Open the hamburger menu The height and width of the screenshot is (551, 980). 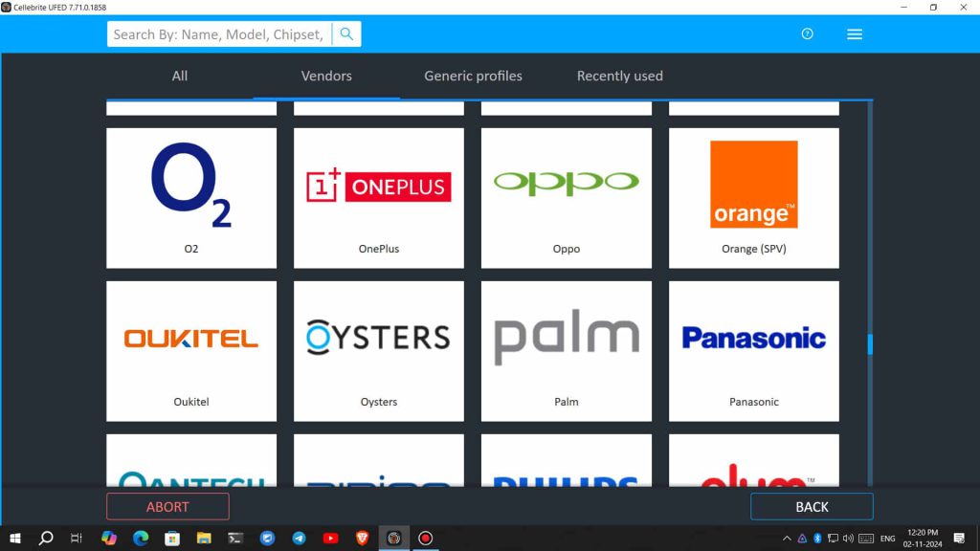click(x=855, y=34)
